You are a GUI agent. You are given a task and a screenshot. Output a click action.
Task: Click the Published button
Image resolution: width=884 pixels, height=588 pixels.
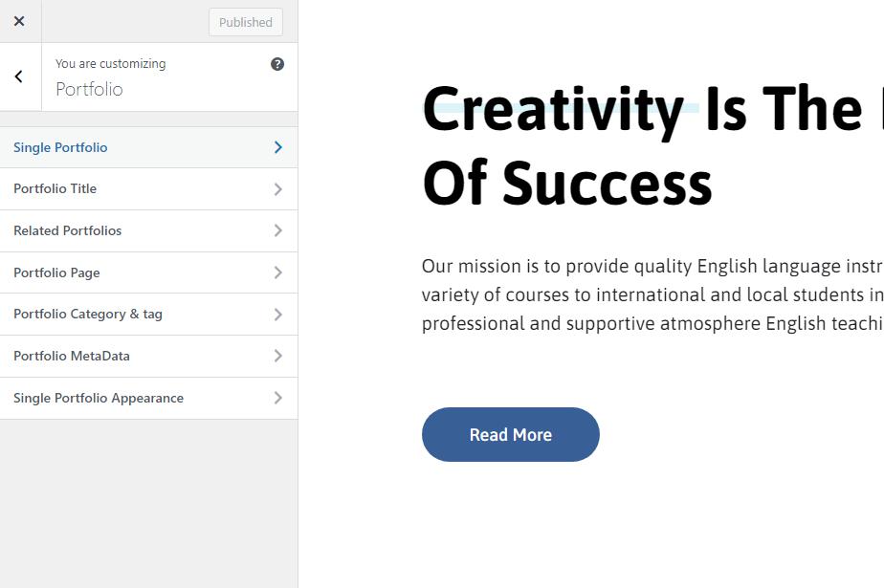[246, 23]
